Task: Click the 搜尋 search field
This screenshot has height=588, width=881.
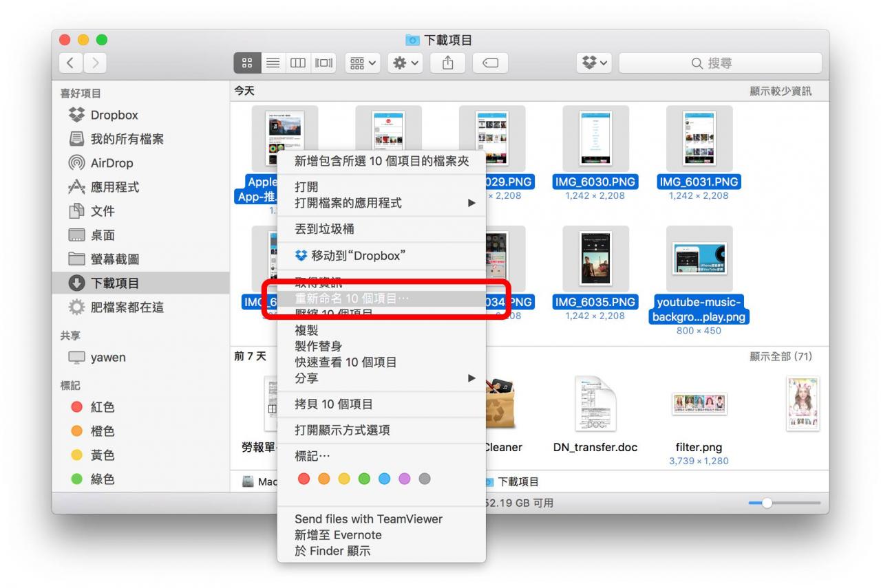Action: pos(720,63)
